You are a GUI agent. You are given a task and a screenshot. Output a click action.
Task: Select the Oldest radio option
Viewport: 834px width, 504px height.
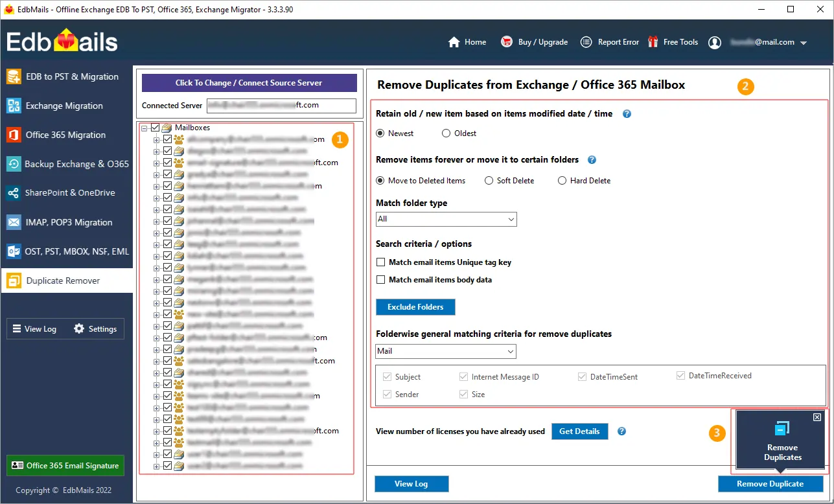click(446, 133)
